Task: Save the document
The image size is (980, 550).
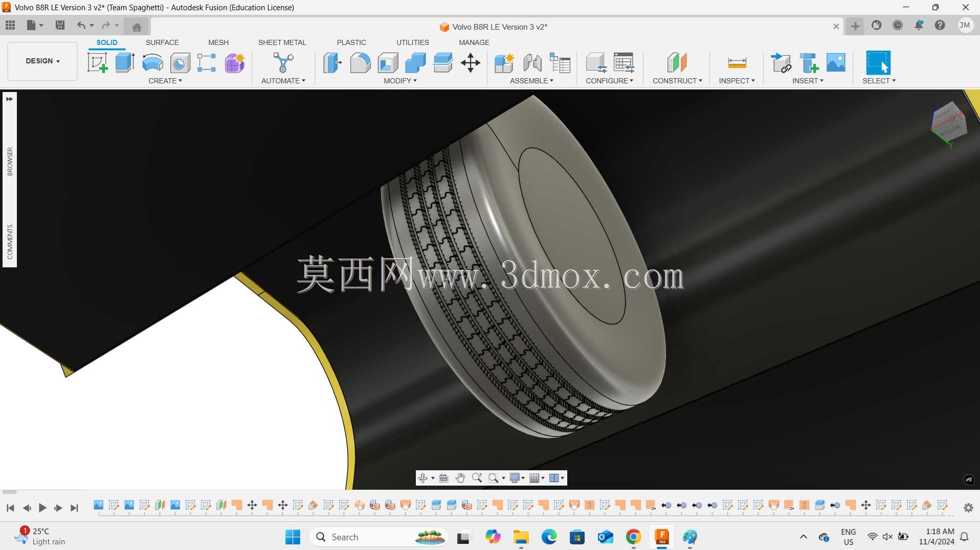Action: tap(60, 25)
